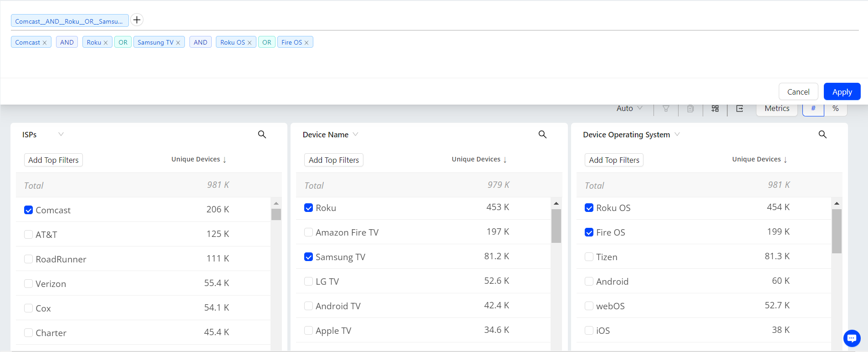868x352 pixels.
Task: Click Add Top Filters under Device Name
Action: (333, 160)
